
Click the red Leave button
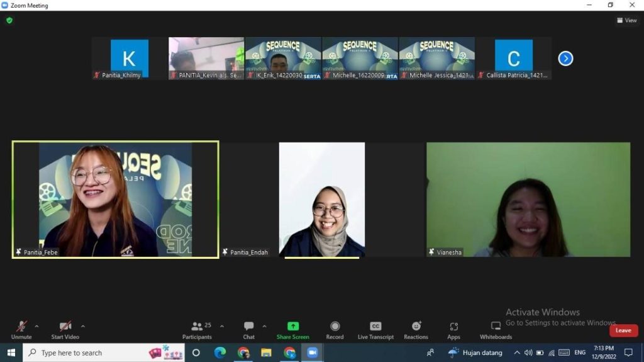[623, 331]
